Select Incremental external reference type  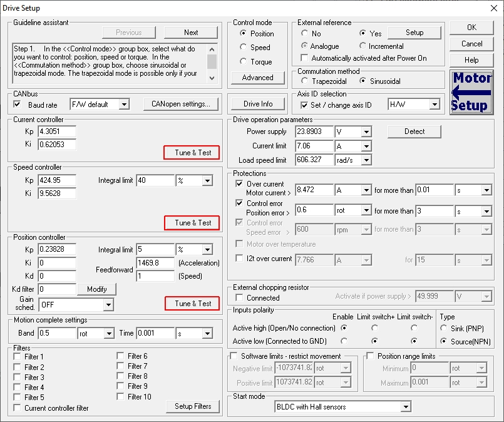(363, 46)
